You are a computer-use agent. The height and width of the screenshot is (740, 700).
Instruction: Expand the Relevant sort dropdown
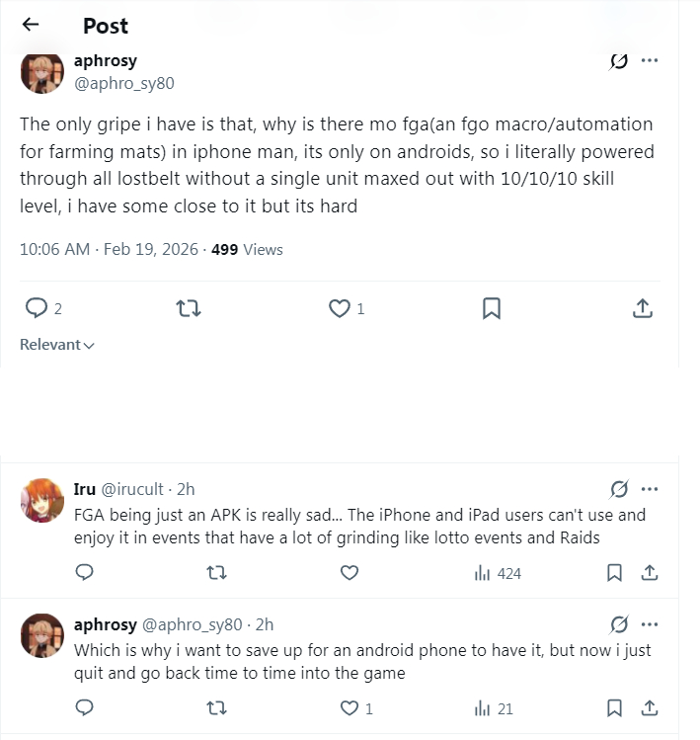click(x=57, y=345)
